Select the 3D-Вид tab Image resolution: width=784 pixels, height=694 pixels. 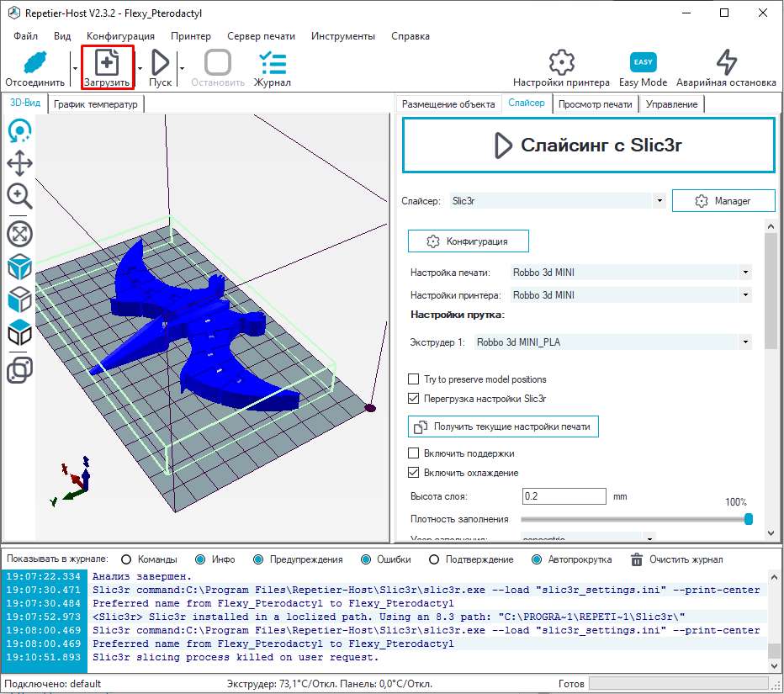(x=25, y=103)
